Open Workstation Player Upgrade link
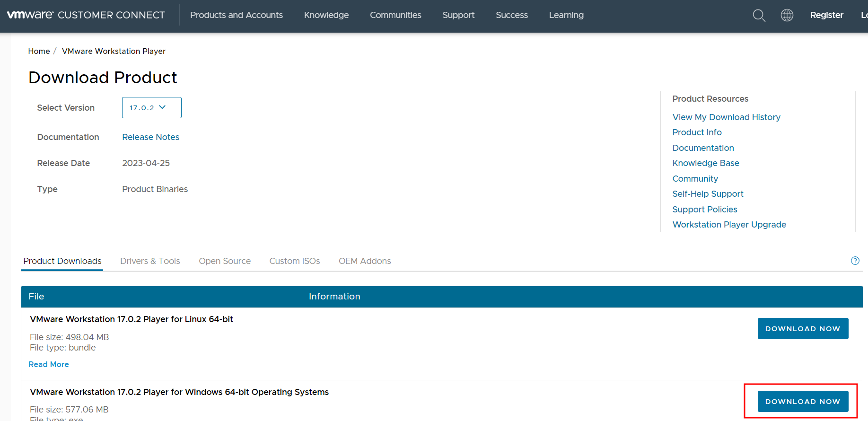868x421 pixels. [729, 225]
